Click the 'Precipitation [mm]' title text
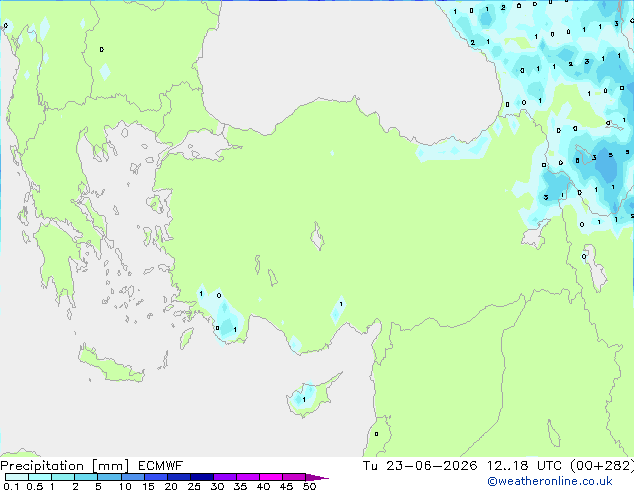The image size is (634, 490). point(65,466)
